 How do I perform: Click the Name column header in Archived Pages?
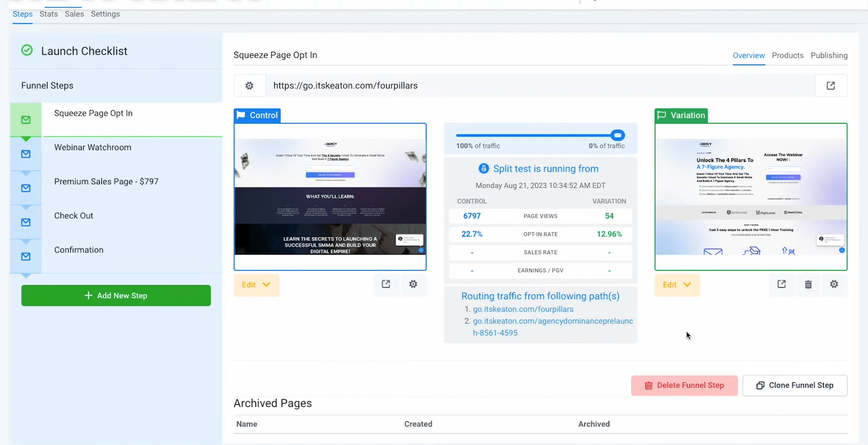pyautogui.click(x=247, y=424)
